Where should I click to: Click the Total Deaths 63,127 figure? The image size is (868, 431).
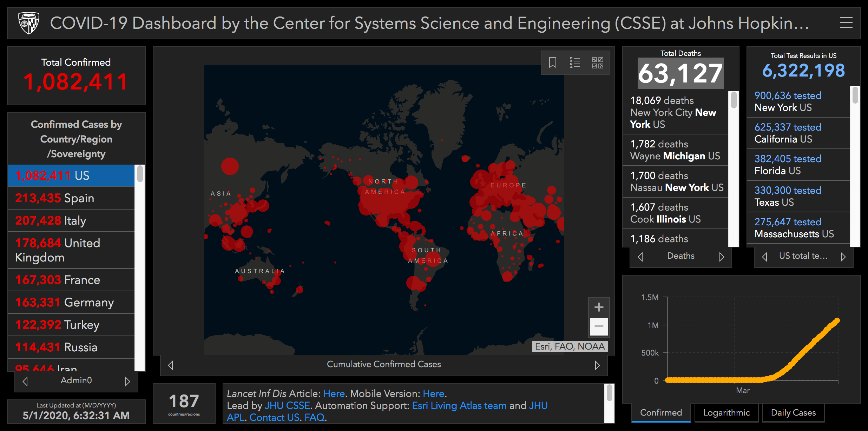pyautogui.click(x=680, y=73)
